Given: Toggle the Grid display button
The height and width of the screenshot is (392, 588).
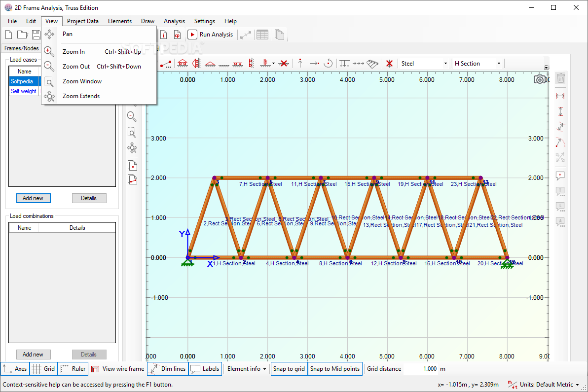Looking at the screenshot, I should coord(43,369).
